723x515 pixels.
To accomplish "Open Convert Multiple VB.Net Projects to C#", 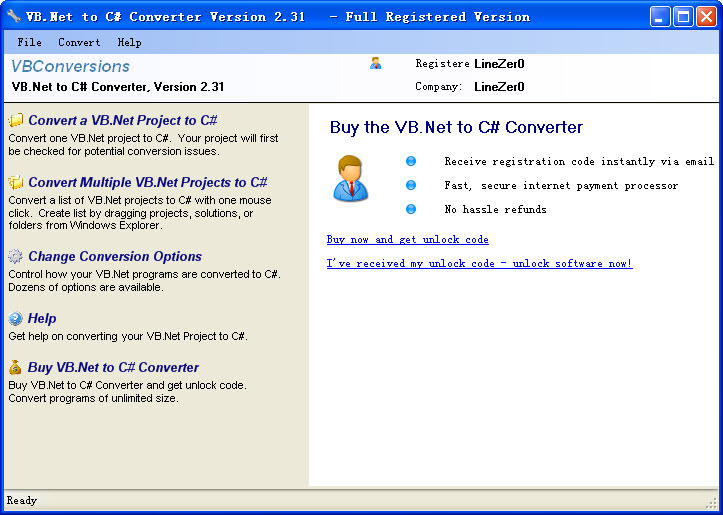I will point(148,183).
